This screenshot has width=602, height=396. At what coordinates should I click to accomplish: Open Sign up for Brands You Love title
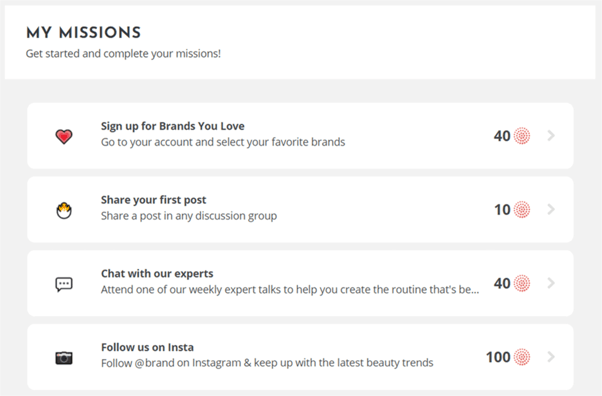pyautogui.click(x=173, y=126)
